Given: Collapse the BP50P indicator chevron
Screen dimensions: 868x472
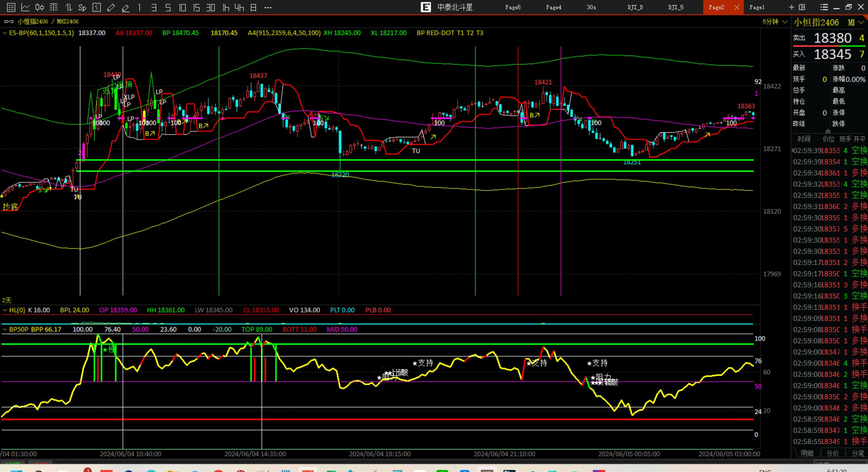Looking at the screenshot, I should 5,329.
